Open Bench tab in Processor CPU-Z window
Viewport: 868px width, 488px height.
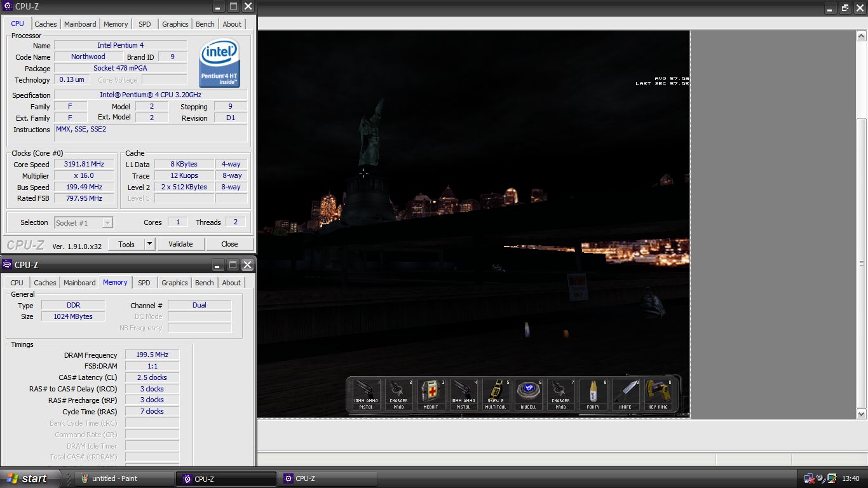pos(205,24)
